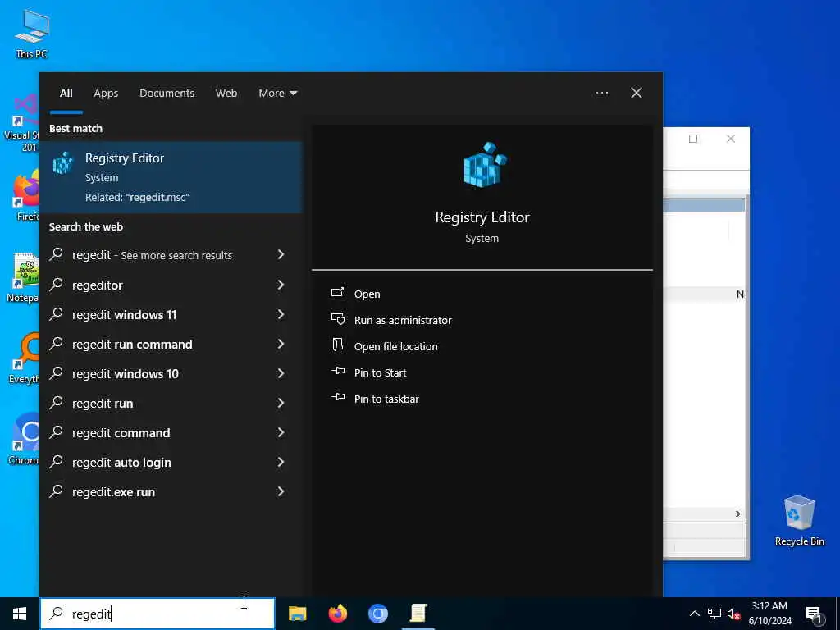Select the This PC desktop icon
Screen dimensions: 840x630
coord(32,33)
